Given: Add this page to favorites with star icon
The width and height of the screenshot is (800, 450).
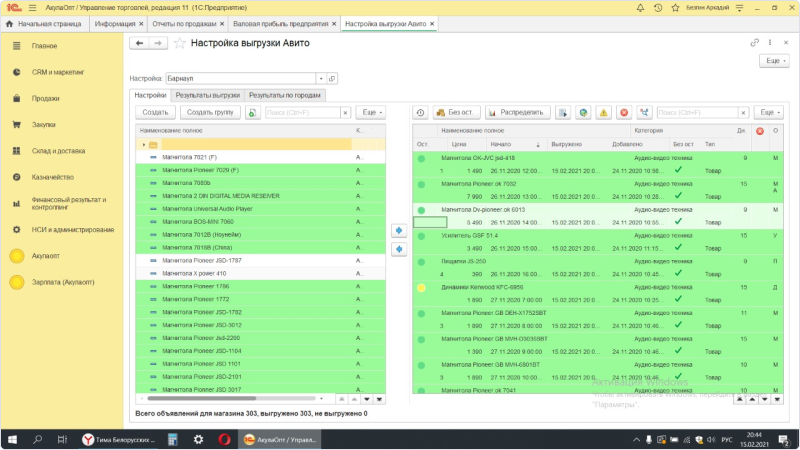Looking at the screenshot, I should [x=180, y=43].
